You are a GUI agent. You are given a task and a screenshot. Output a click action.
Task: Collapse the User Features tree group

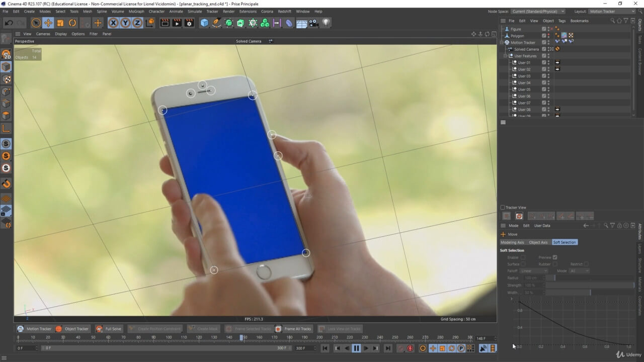click(x=505, y=56)
